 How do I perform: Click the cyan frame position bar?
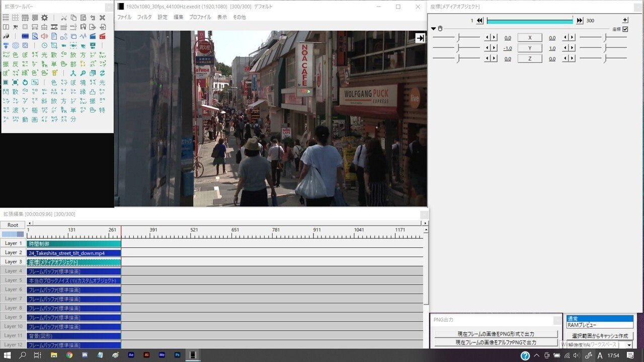coord(530,21)
